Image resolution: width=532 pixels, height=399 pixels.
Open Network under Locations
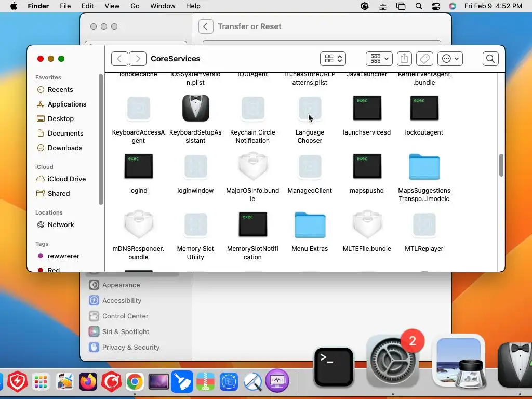click(x=55, y=224)
